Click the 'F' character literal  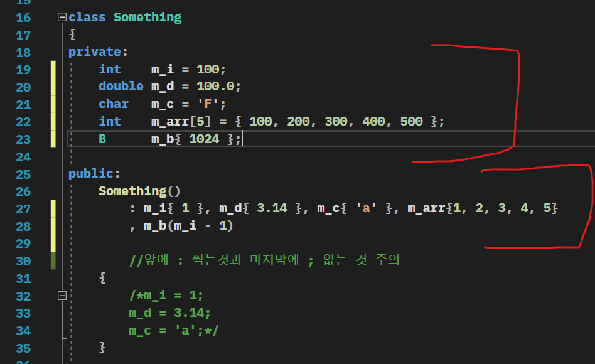tap(208, 104)
